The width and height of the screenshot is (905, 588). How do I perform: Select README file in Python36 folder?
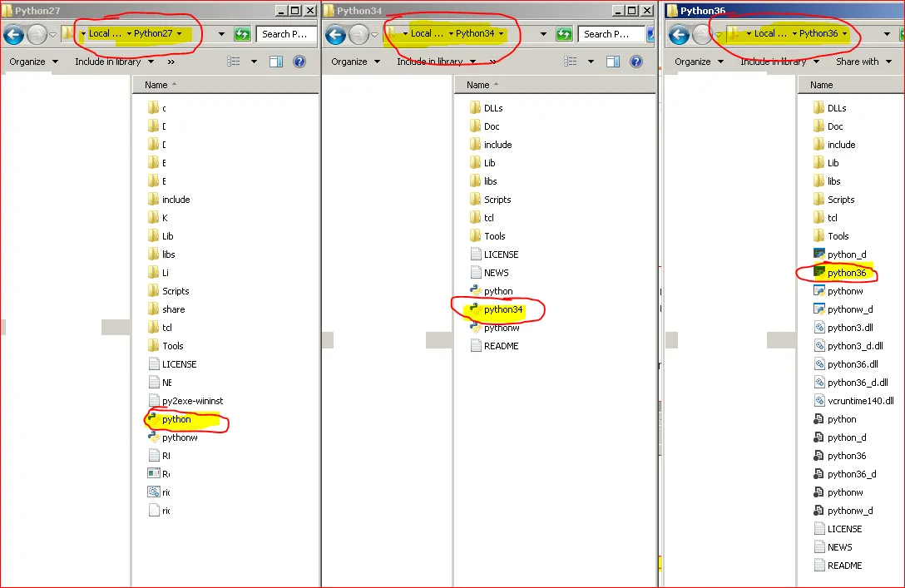[838, 566]
